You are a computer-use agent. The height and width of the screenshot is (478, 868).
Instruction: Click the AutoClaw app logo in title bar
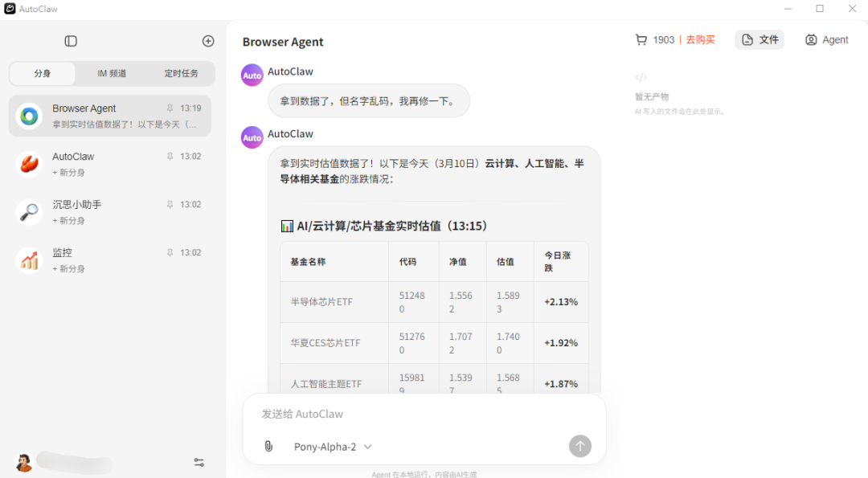point(10,8)
